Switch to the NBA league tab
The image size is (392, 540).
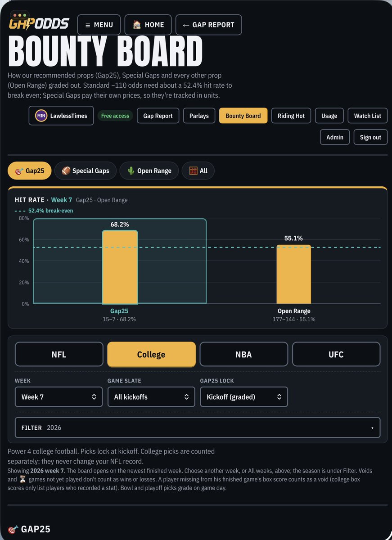243,354
